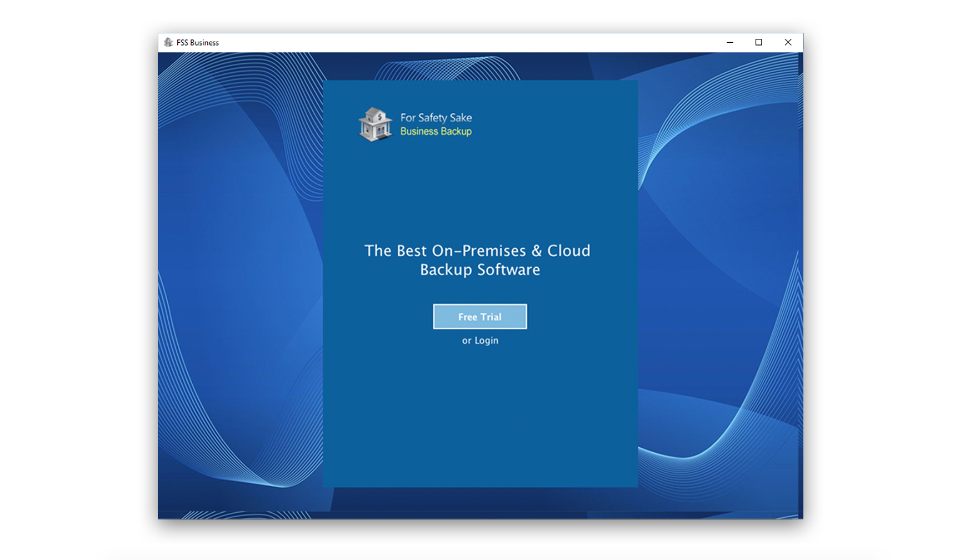Click the FSS Business title bar icon
The width and height of the screenshot is (960, 560).
coord(168,42)
